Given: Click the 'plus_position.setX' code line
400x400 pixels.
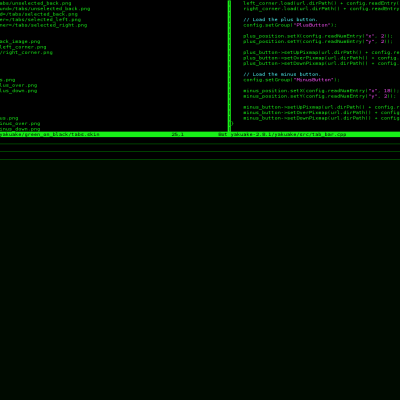Looking at the screenshot, I should (x=318, y=36).
